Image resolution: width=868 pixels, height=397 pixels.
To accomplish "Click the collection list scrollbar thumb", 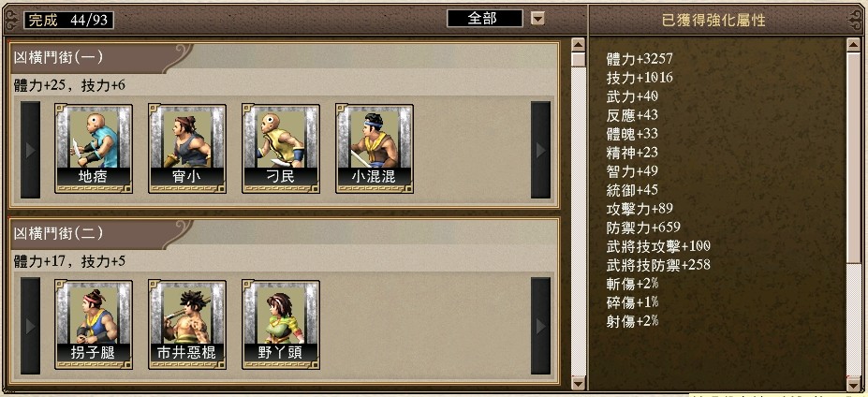I will point(579,59).
